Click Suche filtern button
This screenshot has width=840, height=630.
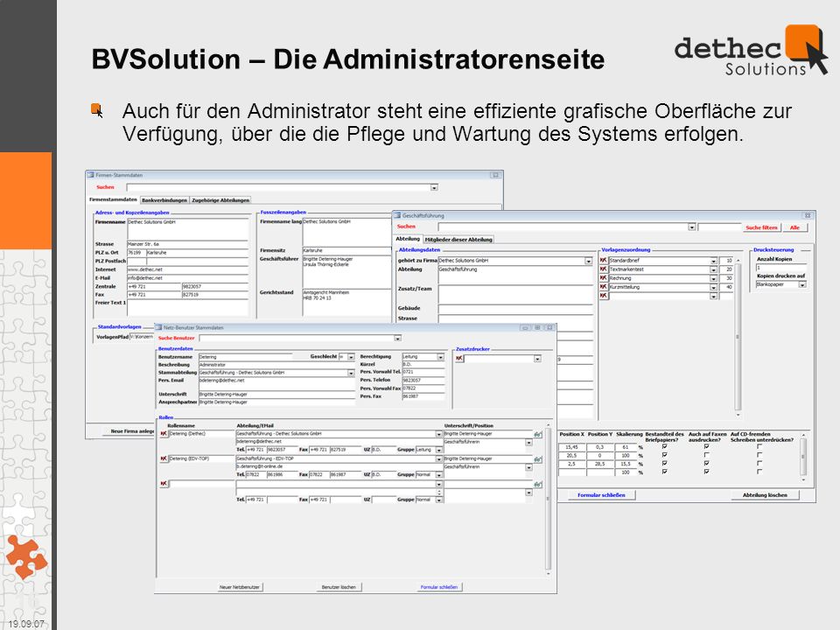(x=761, y=227)
